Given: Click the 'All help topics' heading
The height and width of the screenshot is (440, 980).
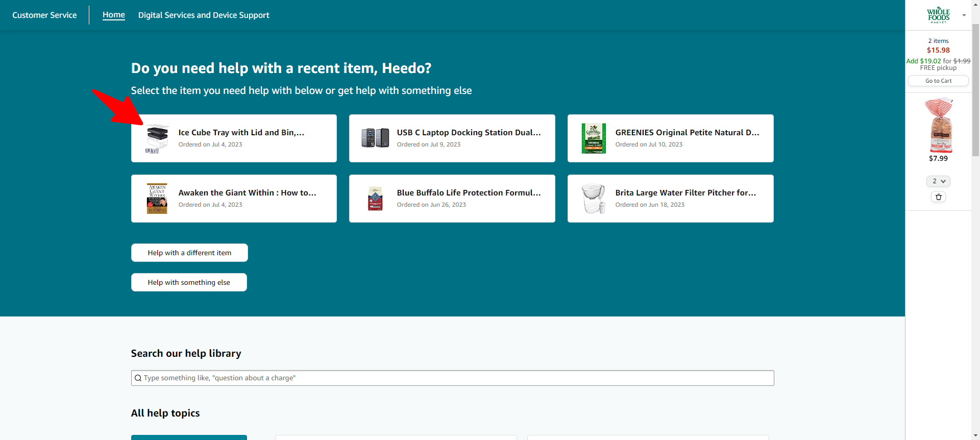Looking at the screenshot, I should pos(165,413).
